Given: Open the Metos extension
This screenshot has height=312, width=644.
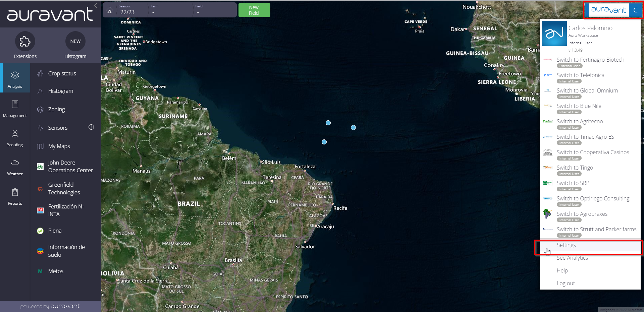Looking at the screenshot, I should point(56,271).
